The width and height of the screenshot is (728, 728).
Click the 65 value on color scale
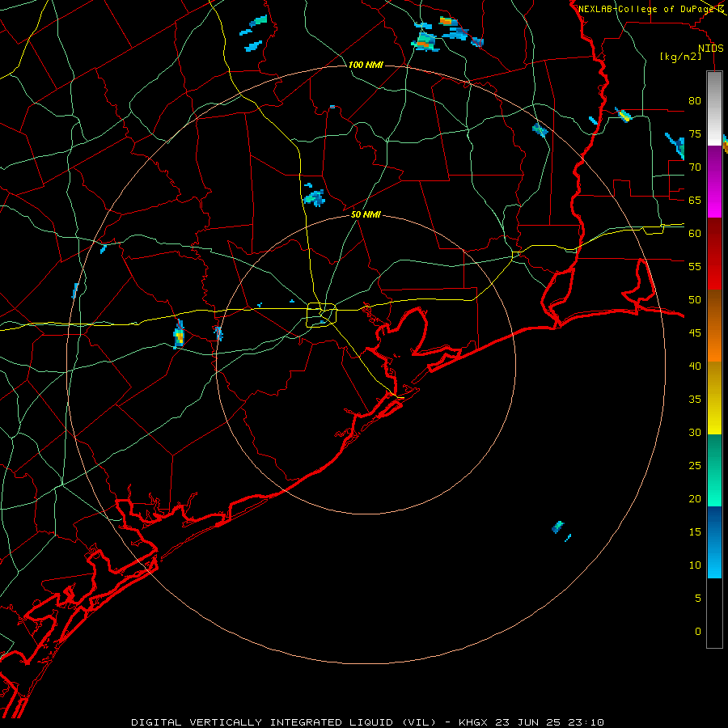(695, 200)
